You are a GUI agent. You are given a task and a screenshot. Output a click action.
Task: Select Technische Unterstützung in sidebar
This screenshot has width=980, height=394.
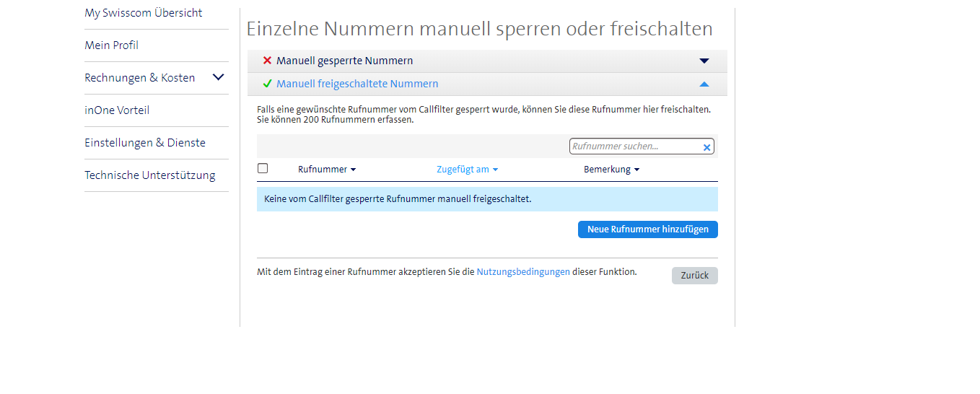click(x=150, y=175)
